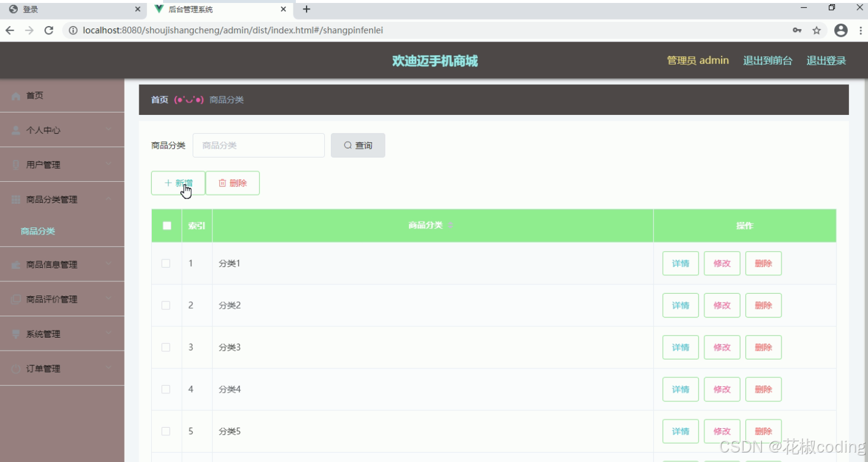Click the cell text 分类5
The width and height of the screenshot is (868, 462).
[x=229, y=431]
